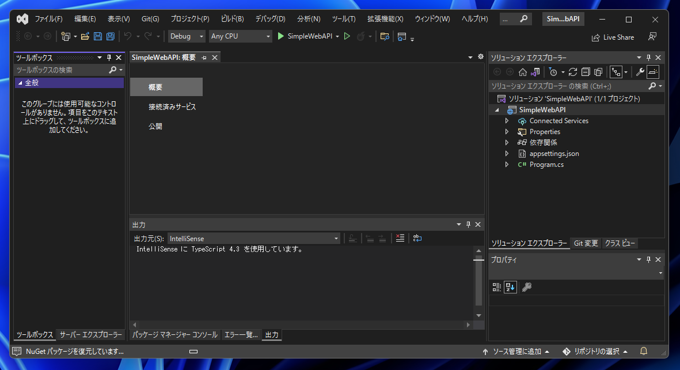This screenshot has height=370, width=680.
Task: Click the gear icon at the document tab well
Action: coord(481,57)
